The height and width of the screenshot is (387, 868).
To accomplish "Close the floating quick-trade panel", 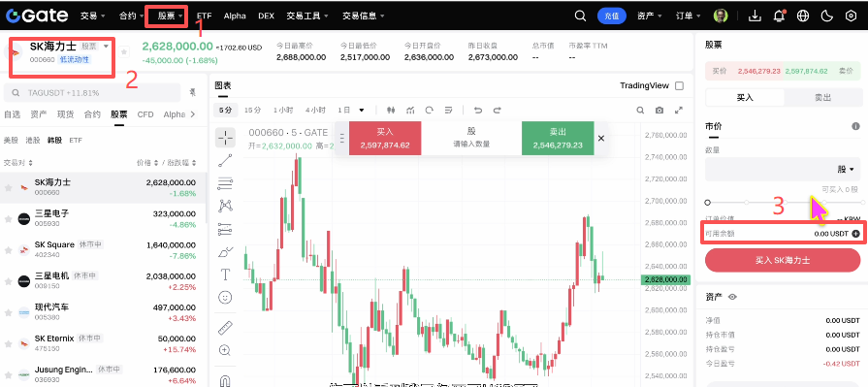I will coord(601,139).
